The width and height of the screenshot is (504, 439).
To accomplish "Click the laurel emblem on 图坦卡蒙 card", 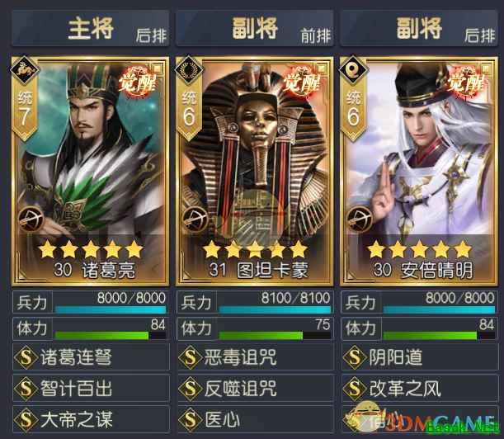I will point(189,70).
